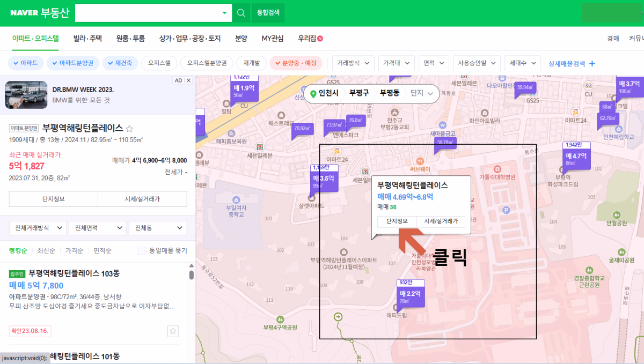The width and height of the screenshot is (644, 364).
Task: Click the 경찰종합학교 근린공원 park icon
Action: pos(589,270)
